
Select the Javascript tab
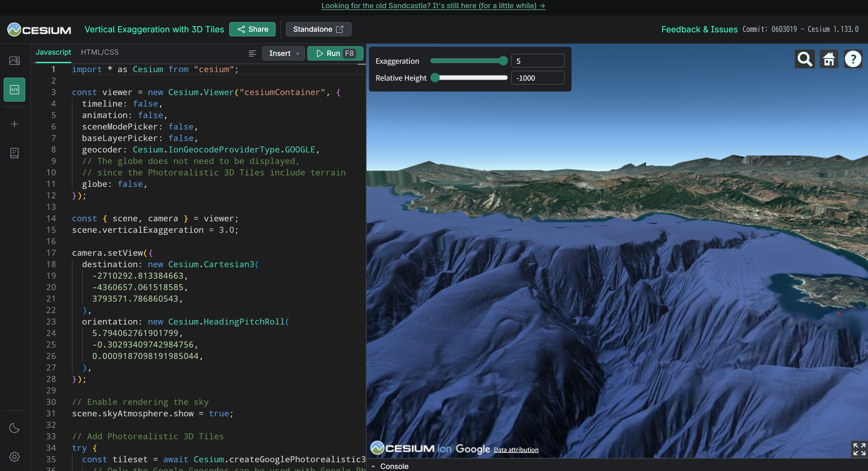point(53,52)
